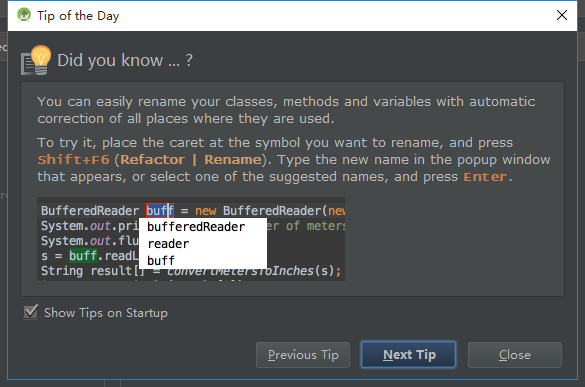Click the Show Tips on Startup label
585x387 pixels.
[106, 313]
